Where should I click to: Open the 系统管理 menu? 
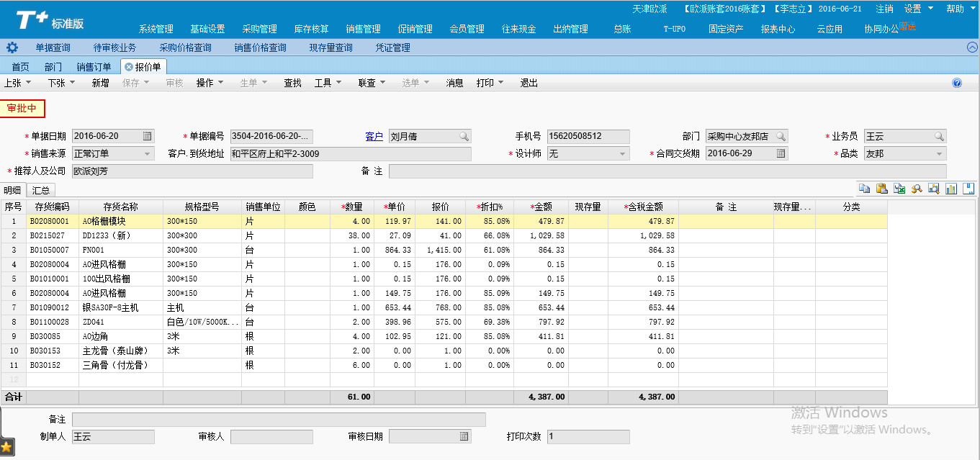(x=156, y=29)
